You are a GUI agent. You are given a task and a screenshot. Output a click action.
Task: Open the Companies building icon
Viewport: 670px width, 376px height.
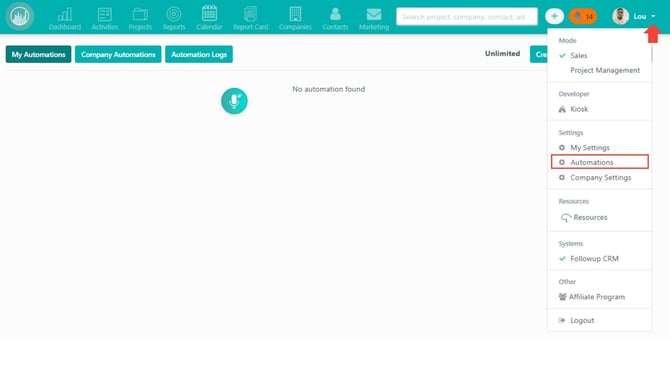tap(295, 14)
